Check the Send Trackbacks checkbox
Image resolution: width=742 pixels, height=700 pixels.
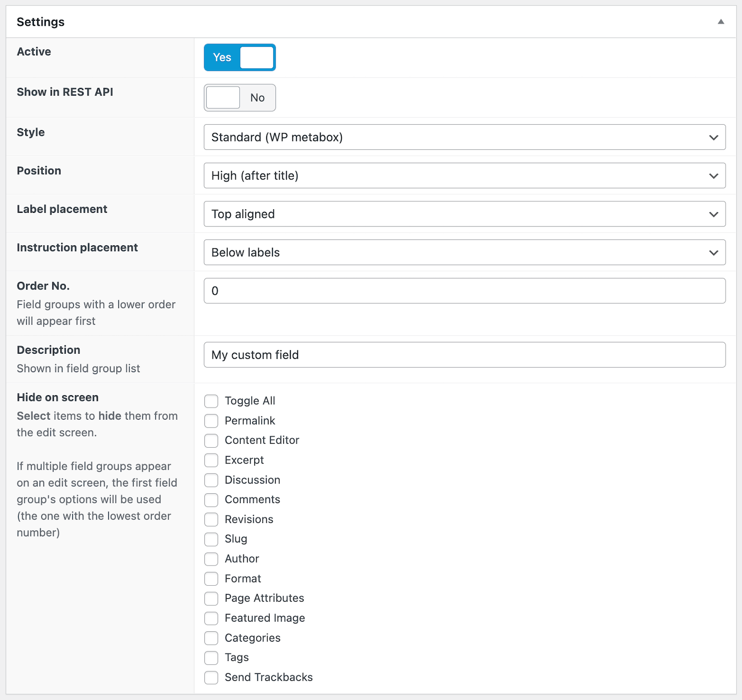coord(211,678)
